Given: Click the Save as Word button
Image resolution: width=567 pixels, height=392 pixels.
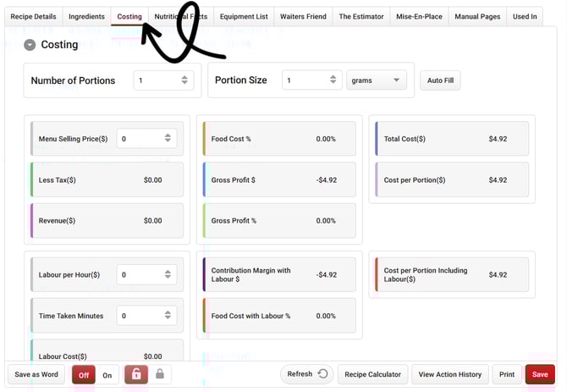Looking at the screenshot, I should [36, 373].
